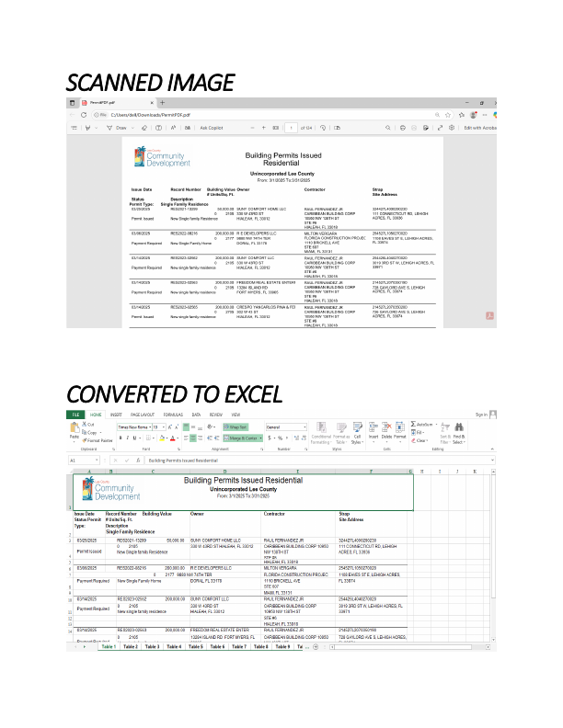This screenshot has width=563, height=728.
Task: Toggle Wrap Text
Action: [x=236, y=427]
